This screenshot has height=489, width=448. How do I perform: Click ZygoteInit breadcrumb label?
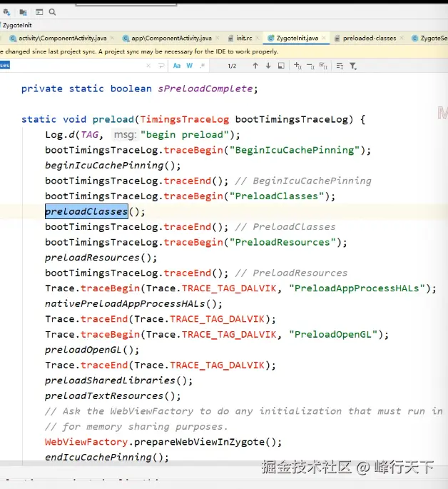click(x=17, y=25)
